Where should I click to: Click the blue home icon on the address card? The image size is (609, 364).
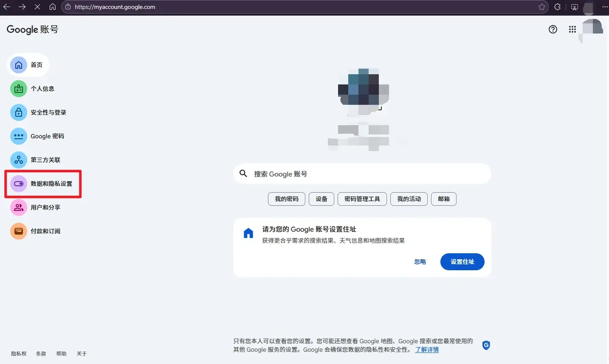click(x=248, y=232)
